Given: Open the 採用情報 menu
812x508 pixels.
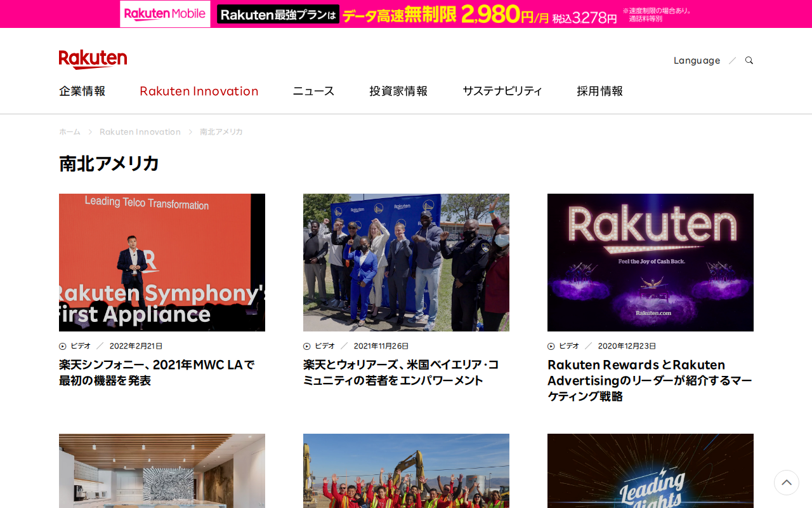Looking at the screenshot, I should pos(600,91).
